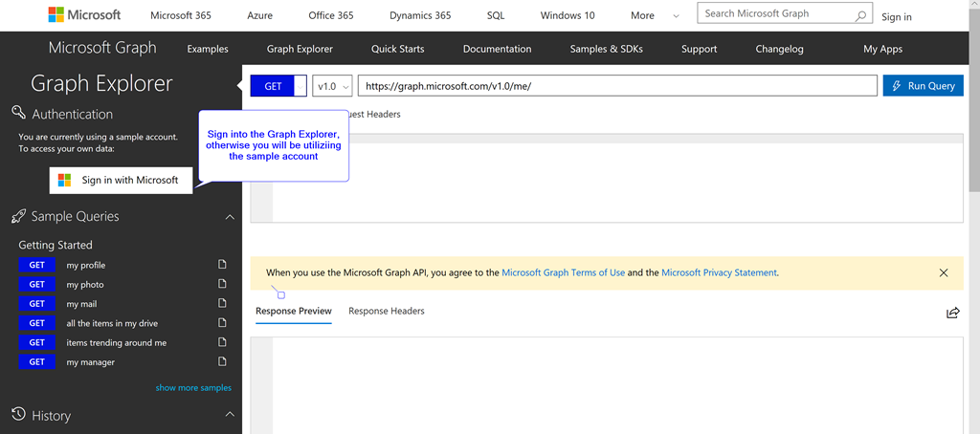Expand the More menu in top bar
This screenshot has width=980, height=434.
point(655,15)
